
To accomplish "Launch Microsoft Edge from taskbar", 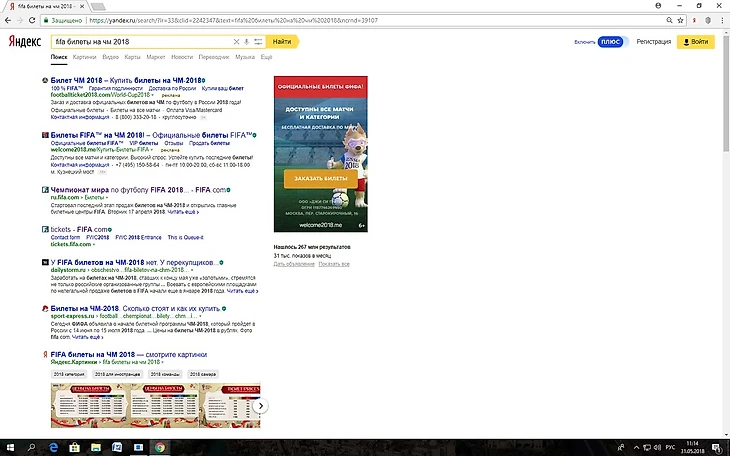I will point(54,448).
